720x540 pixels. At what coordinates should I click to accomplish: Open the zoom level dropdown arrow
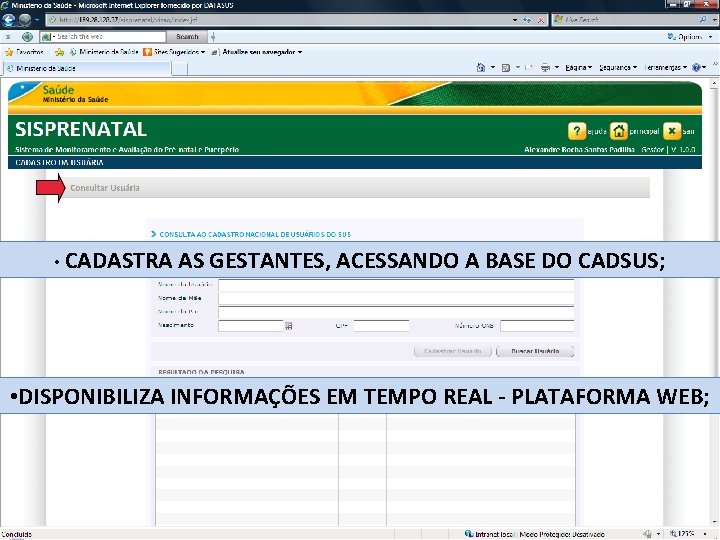tap(705, 534)
